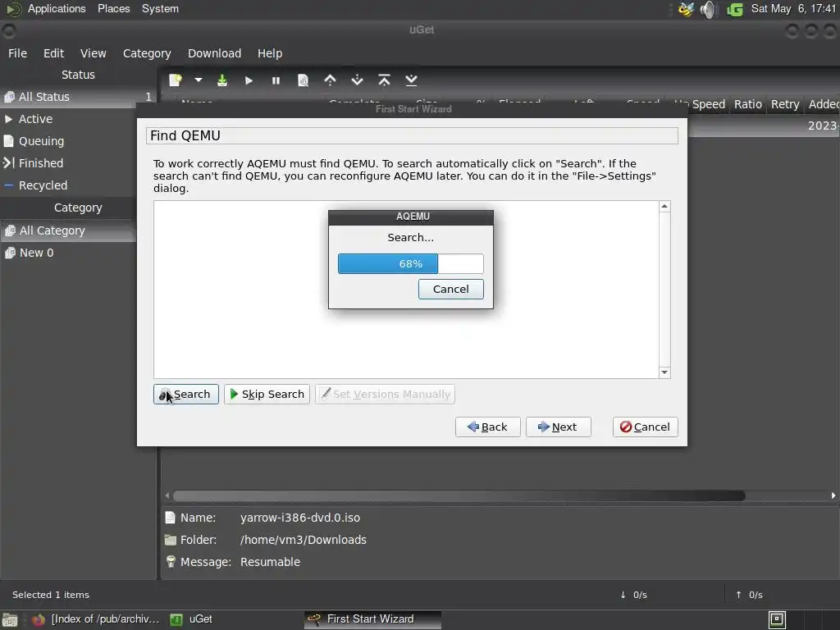Click the volume speaker tray icon
This screenshot has height=630, width=840.
(708, 9)
